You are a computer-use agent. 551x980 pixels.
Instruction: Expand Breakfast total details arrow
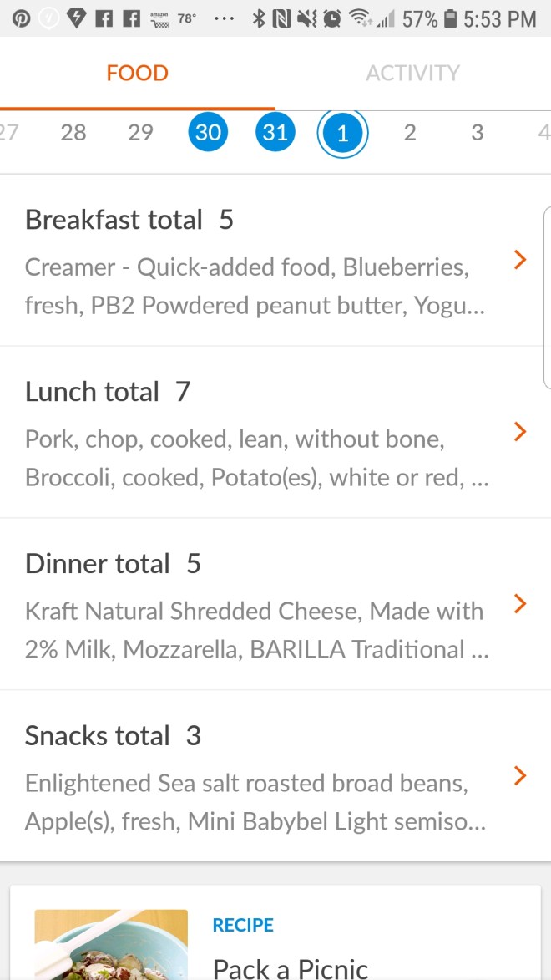coord(520,260)
